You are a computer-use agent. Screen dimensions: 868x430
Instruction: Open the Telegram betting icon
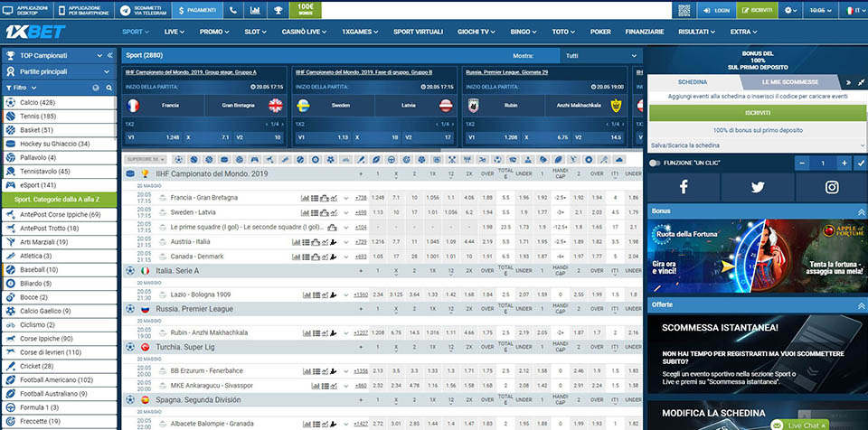[x=127, y=10]
